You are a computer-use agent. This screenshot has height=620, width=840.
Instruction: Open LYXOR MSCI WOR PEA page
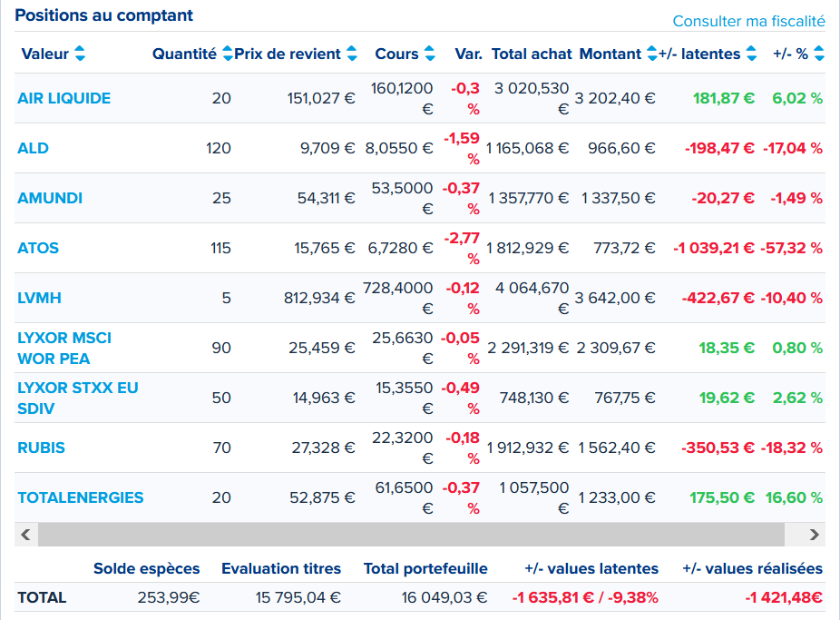[64, 348]
